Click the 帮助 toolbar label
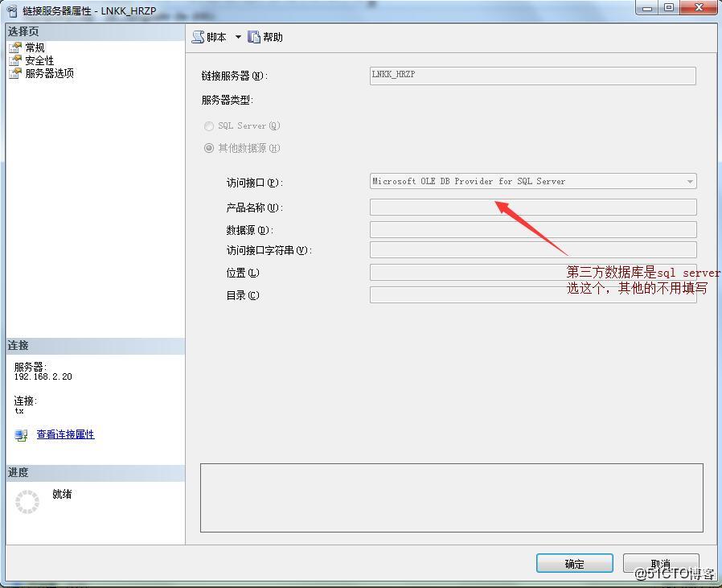This screenshot has width=722, height=588. [273, 37]
